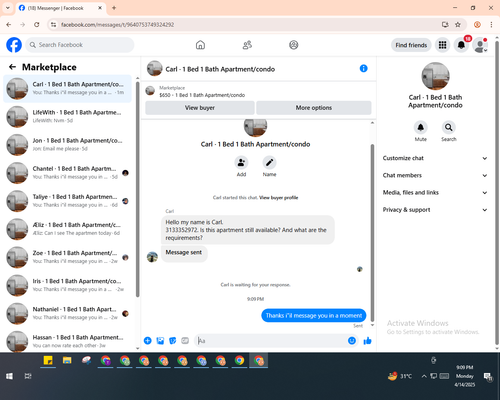The image size is (500, 400).
Task: Click the Marketplace listing thumbnail near $650
Action: (150, 91)
